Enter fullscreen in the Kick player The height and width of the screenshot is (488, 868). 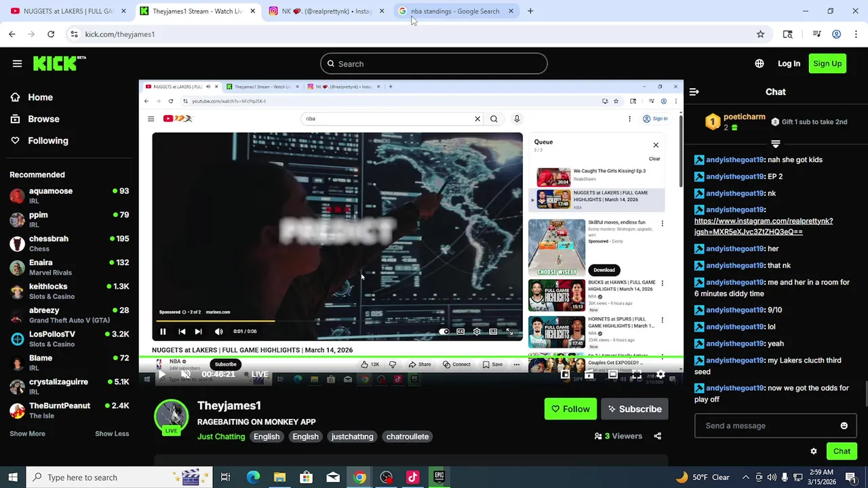pos(637,374)
